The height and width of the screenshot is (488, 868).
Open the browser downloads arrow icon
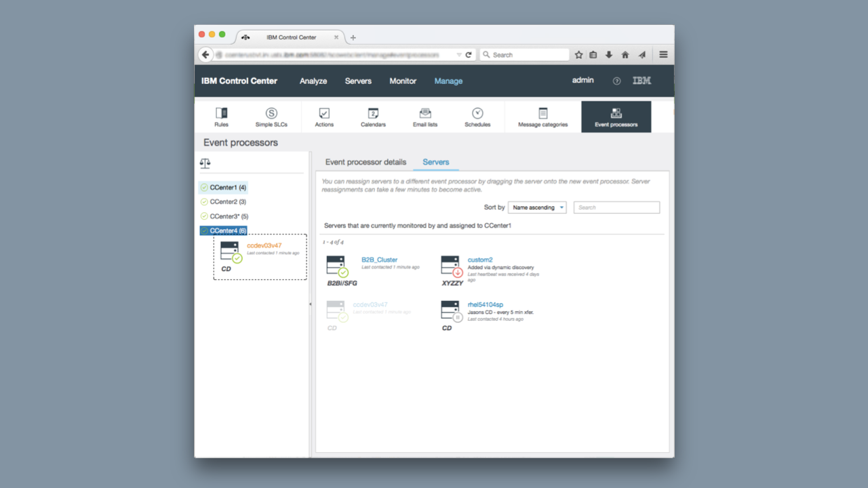[x=609, y=55]
